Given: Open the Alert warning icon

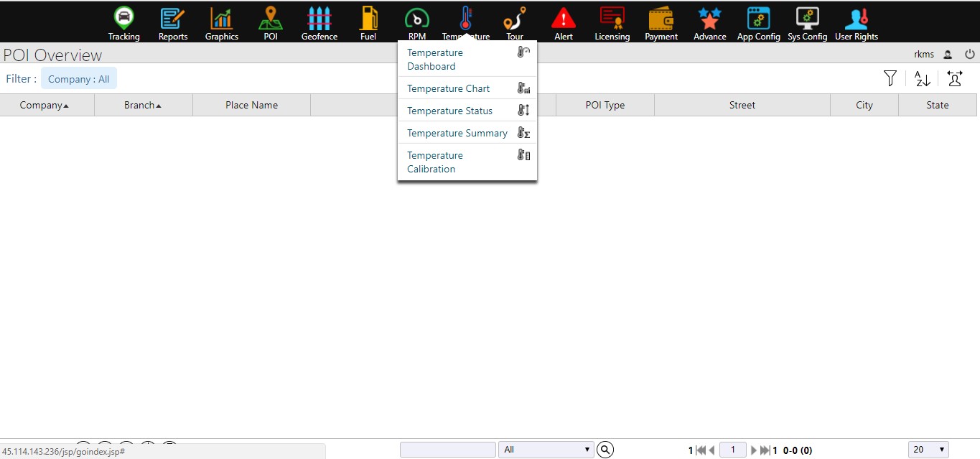Looking at the screenshot, I should point(563,18).
